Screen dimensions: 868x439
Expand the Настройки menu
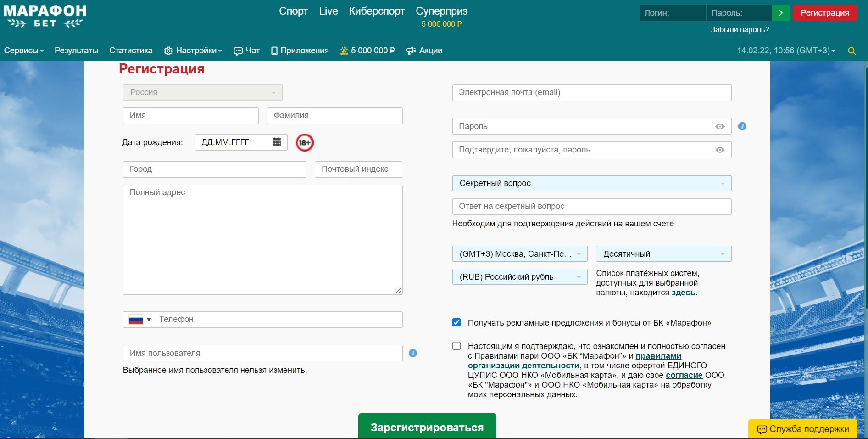click(193, 51)
